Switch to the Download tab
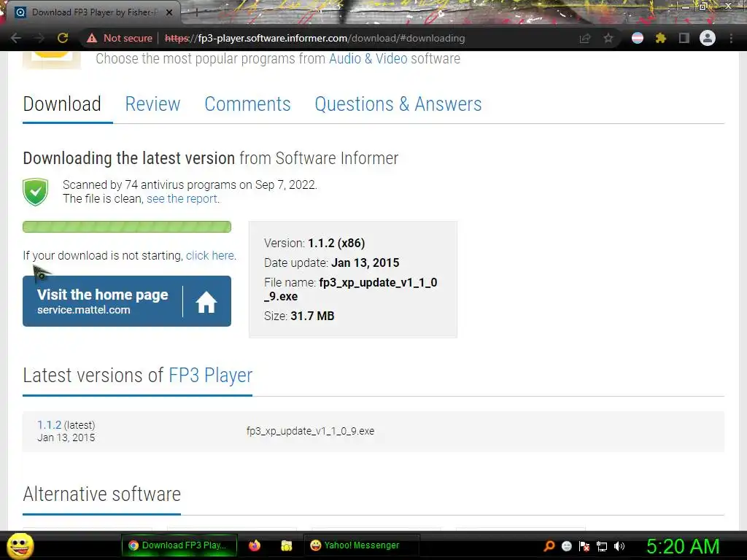Image resolution: width=747 pixels, height=560 pixels. (x=62, y=104)
